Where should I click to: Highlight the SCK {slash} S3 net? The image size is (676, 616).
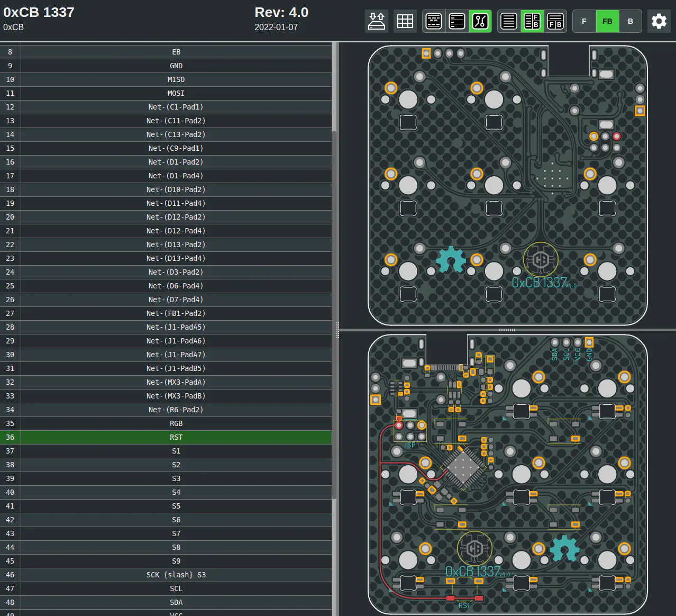[176, 575]
